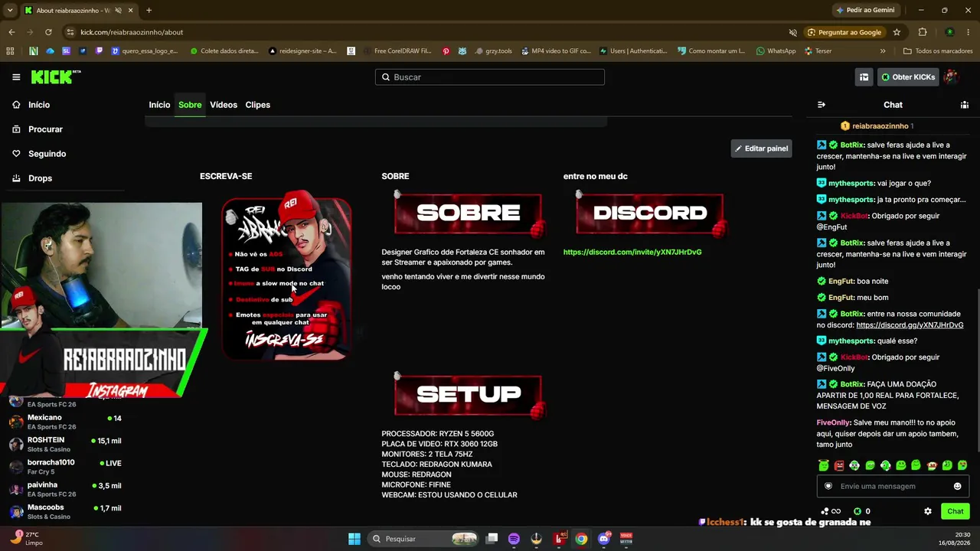Click the Windows taskbar Pesquisar search box
The image size is (980, 551).
tap(424, 539)
